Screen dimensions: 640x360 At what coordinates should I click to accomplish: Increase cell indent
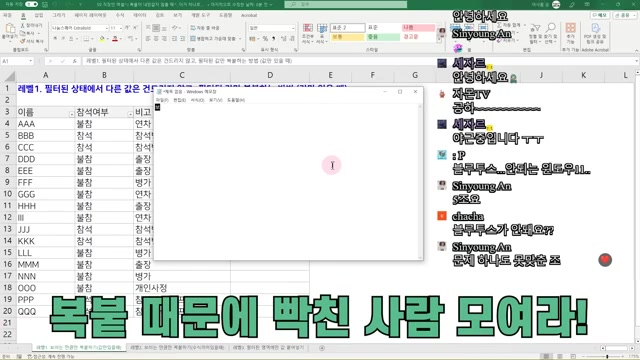pos(182,38)
